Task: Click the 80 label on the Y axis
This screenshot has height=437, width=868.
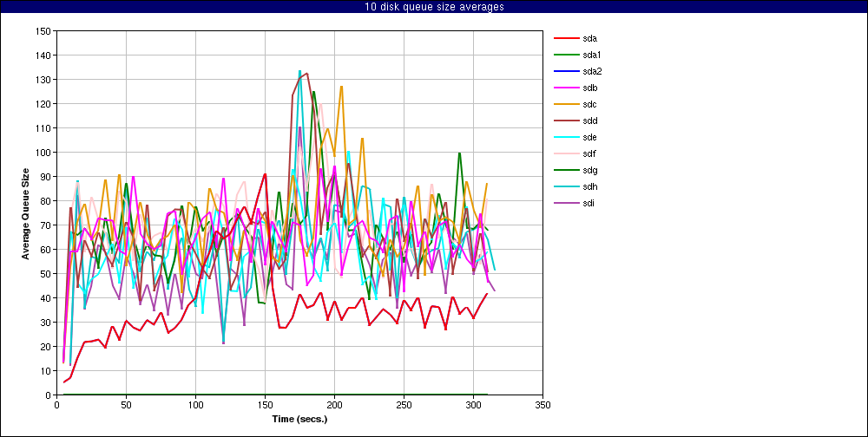Action: point(46,201)
